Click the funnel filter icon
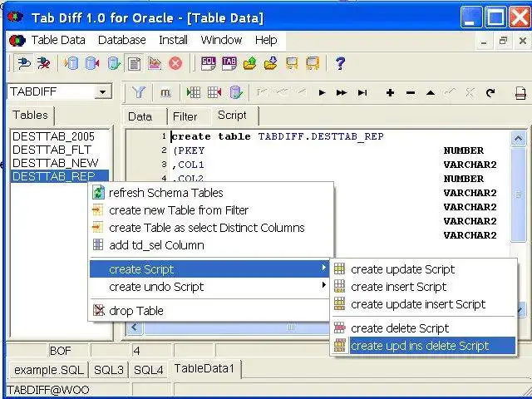The height and width of the screenshot is (399, 532). point(139,92)
